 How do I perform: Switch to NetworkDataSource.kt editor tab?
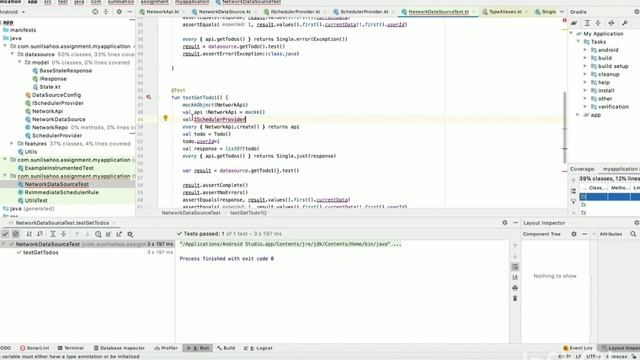coord(224,12)
